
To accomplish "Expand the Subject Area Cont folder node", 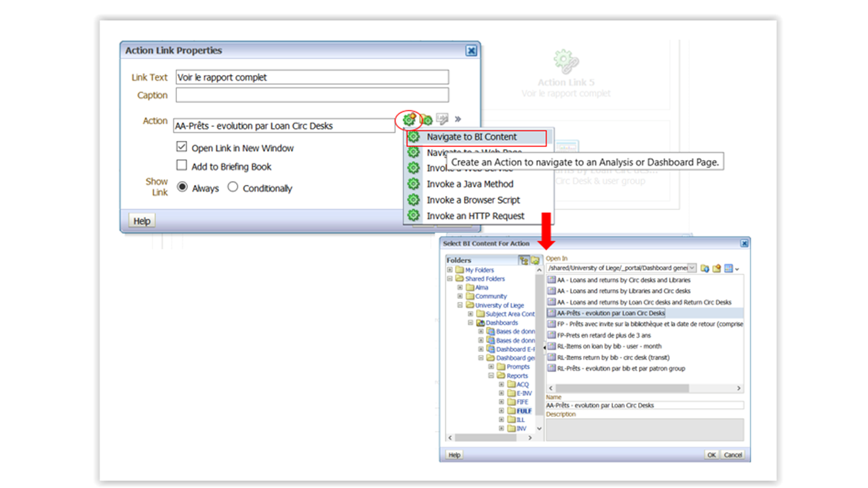I will point(471,314).
